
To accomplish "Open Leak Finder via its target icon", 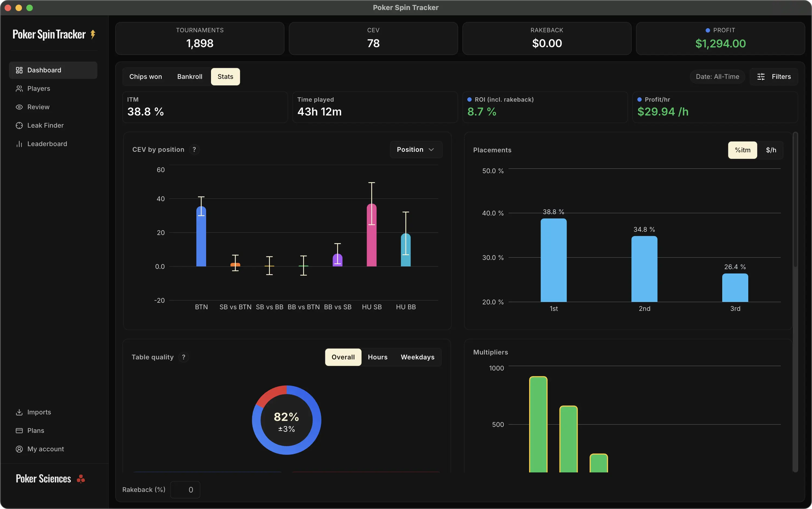I will coord(19,125).
